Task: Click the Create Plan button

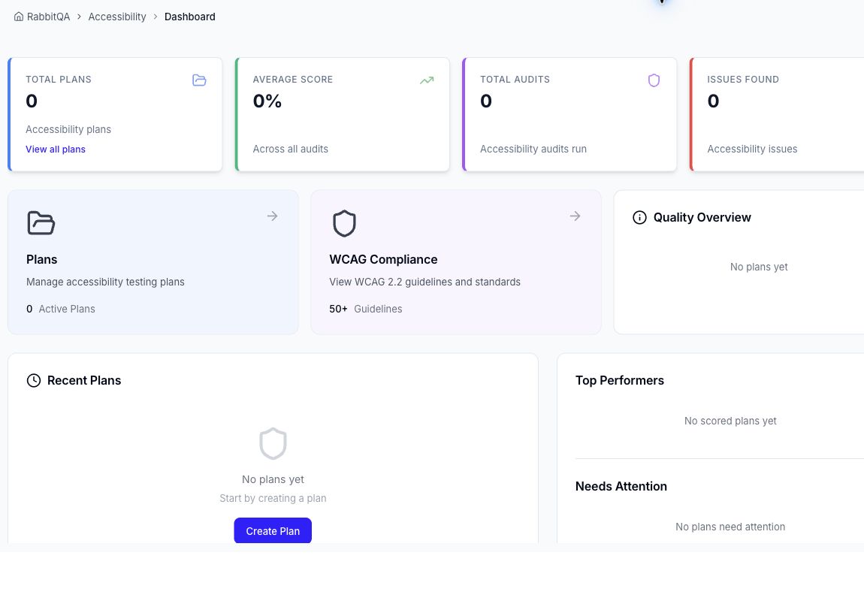Action: [x=273, y=530]
